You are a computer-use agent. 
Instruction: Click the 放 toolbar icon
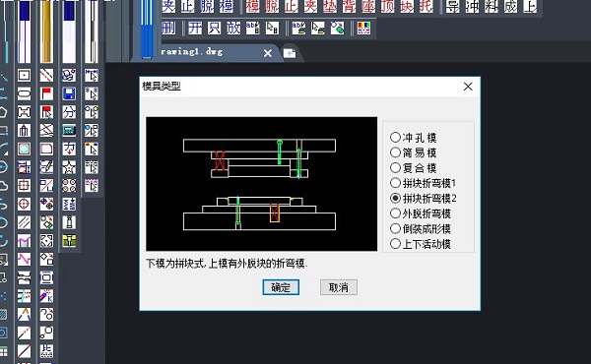(233, 28)
